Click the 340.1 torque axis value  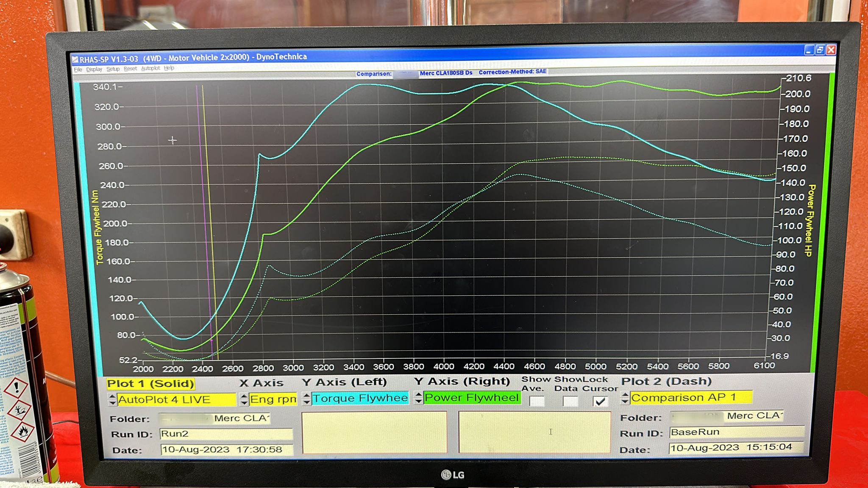point(105,87)
